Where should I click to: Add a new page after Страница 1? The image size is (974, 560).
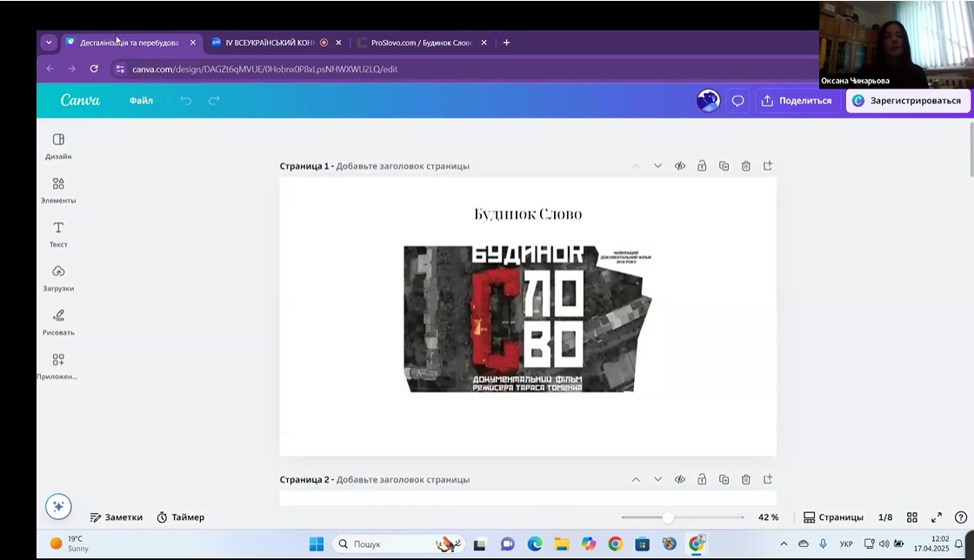[x=769, y=166]
